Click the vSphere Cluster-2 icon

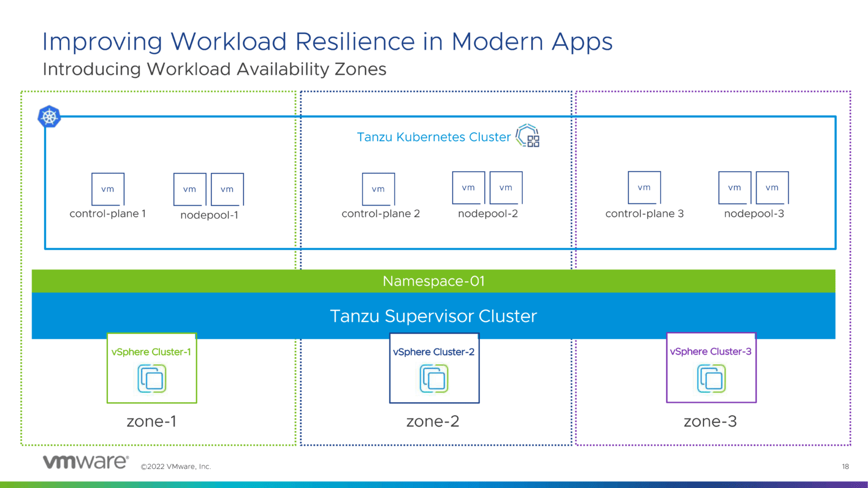pos(434,379)
